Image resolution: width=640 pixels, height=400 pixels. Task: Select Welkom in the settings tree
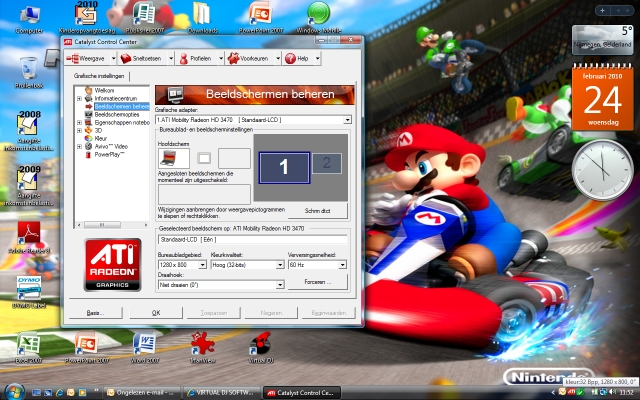click(104, 90)
